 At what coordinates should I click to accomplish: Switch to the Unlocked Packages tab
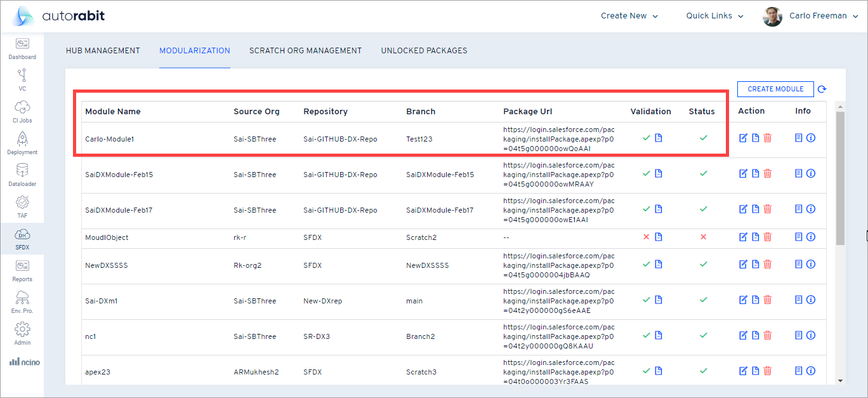424,51
